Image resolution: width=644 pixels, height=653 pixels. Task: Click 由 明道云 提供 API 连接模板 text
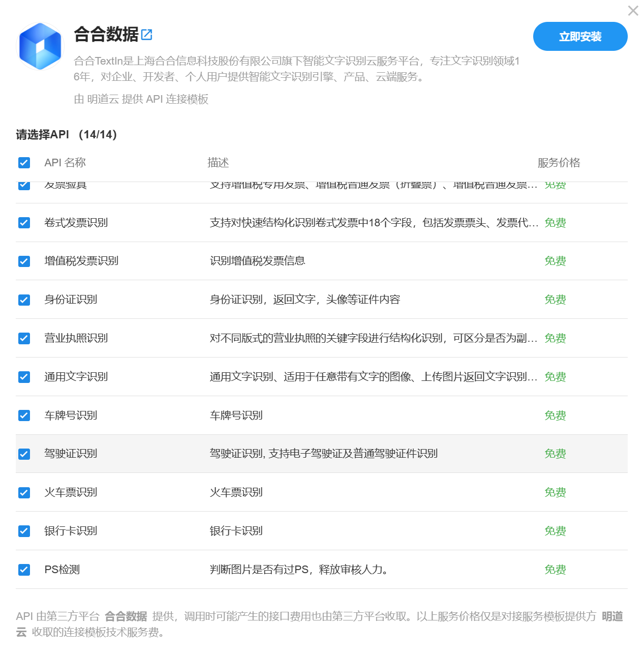pyautogui.click(x=141, y=99)
